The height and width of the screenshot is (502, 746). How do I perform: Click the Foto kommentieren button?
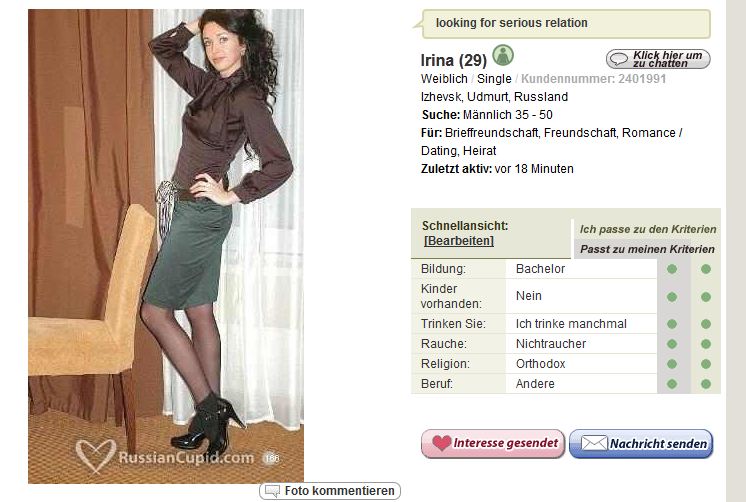point(330,491)
